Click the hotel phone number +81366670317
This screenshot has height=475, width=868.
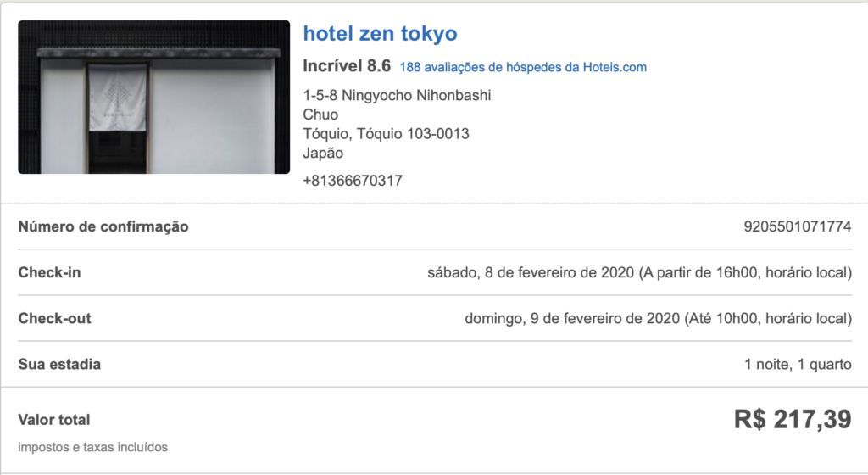353,181
